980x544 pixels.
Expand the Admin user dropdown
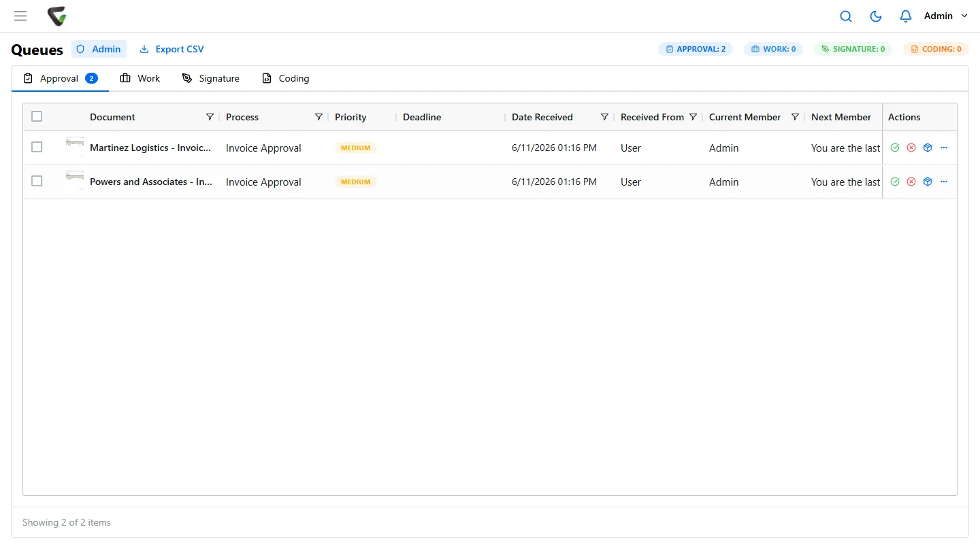(x=946, y=16)
